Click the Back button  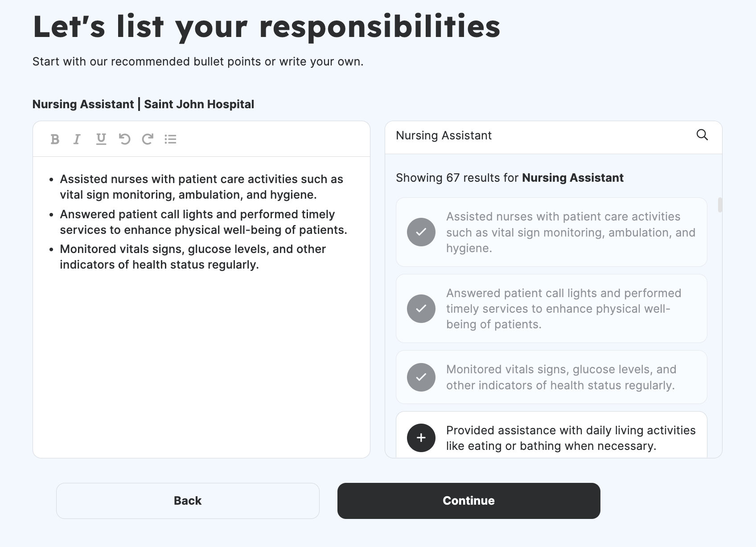pyautogui.click(x=188, y=501)
